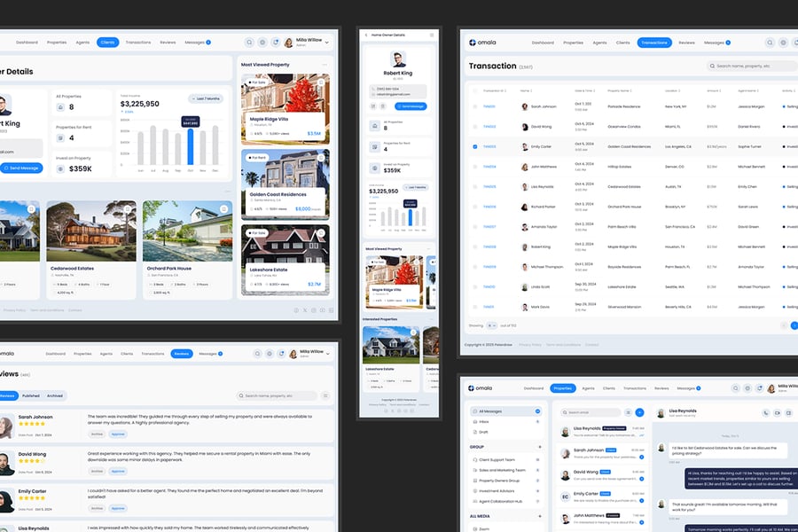The image size is (798, 532).
Task: Uncheck the Emily Carter transaction row checkbox
Action: click(x=475, y=146)
